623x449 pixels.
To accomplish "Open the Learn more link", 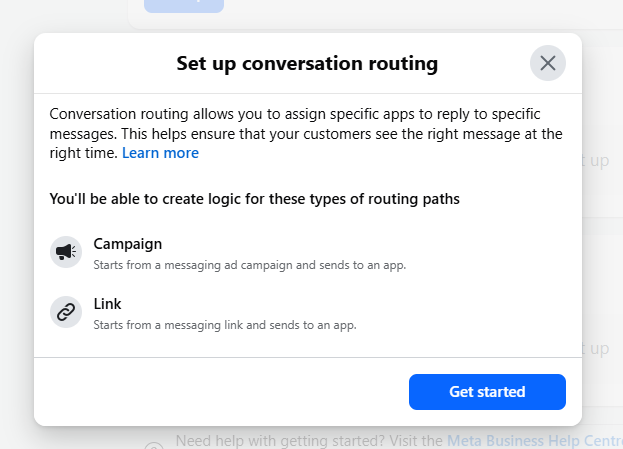I will click(x=160, y=153).
